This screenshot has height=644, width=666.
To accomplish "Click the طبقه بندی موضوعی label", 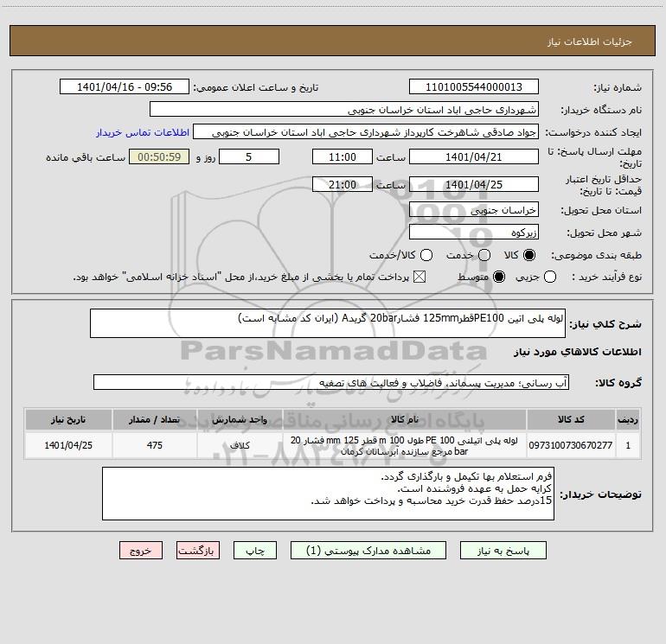I will (596, 256).
